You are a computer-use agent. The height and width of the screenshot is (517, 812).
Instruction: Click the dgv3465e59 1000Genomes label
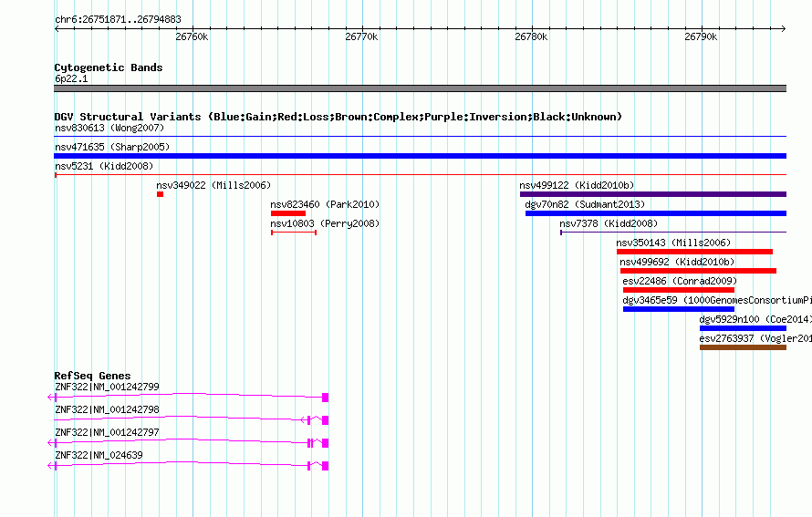[x=717, y=300]
